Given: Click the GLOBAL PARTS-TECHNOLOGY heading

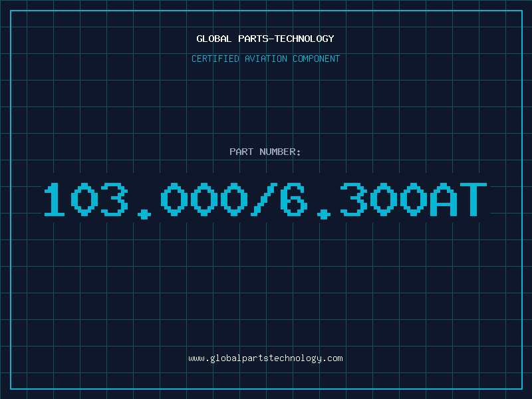Looking at the screenshot, I should coord(265,39).
